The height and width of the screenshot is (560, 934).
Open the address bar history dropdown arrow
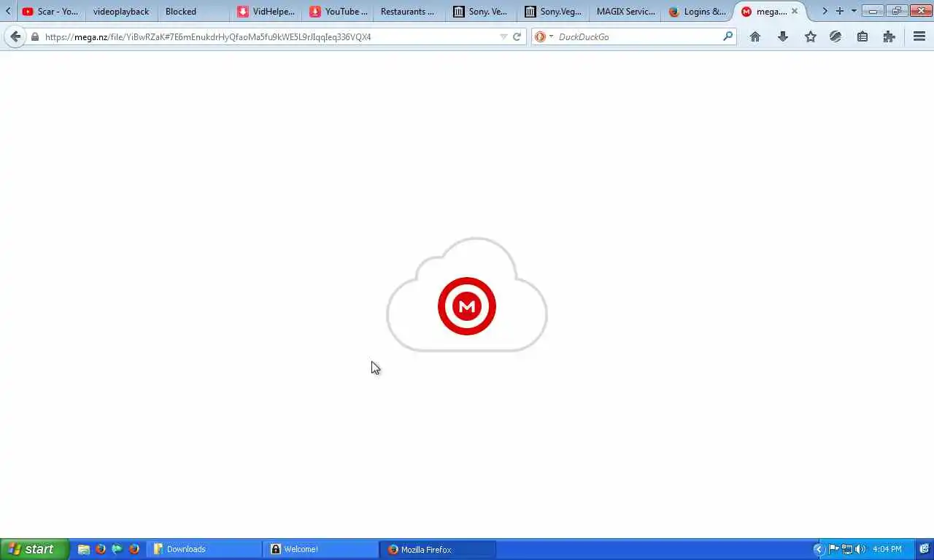pos(503,36)
